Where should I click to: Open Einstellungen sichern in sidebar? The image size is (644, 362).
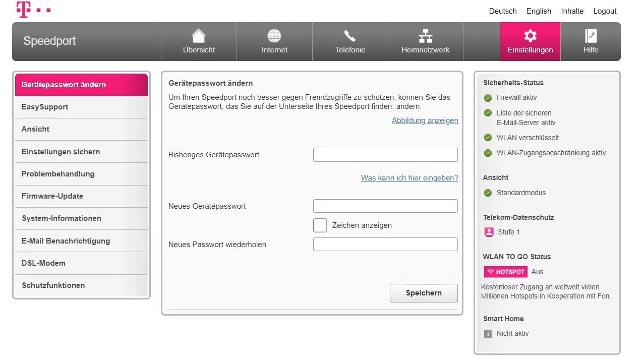(x=81, y=152)
